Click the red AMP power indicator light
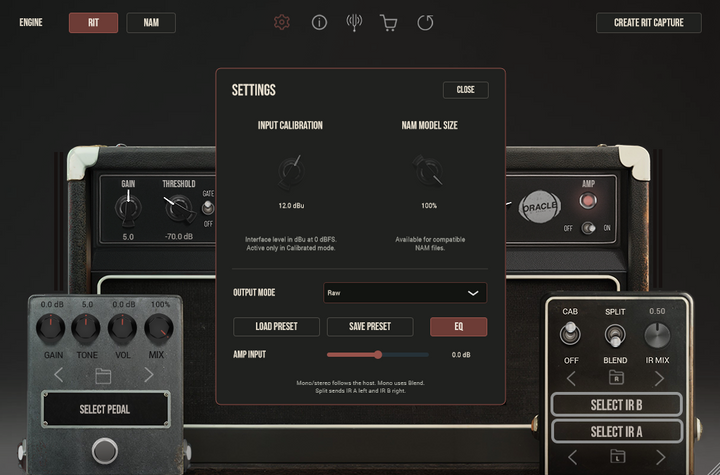Image resolution: width=720 pixels, height=475 pixels. click(x=588, y=201)
